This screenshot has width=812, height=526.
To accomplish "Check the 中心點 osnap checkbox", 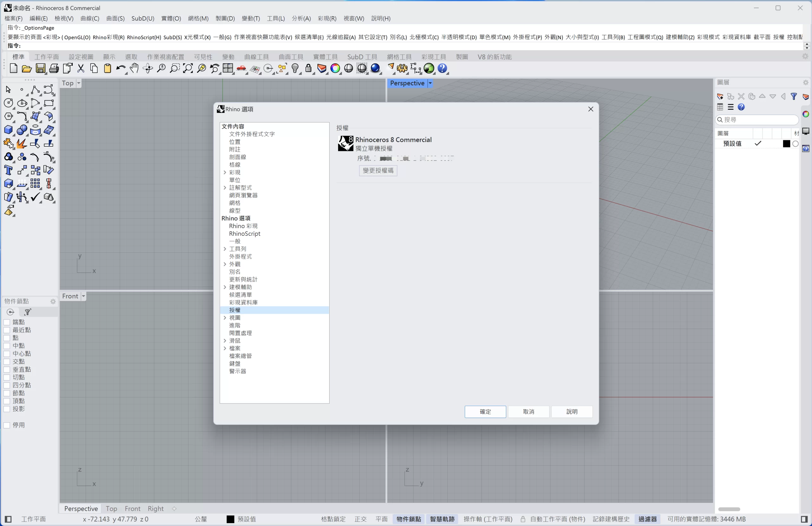I will [7, 354].
